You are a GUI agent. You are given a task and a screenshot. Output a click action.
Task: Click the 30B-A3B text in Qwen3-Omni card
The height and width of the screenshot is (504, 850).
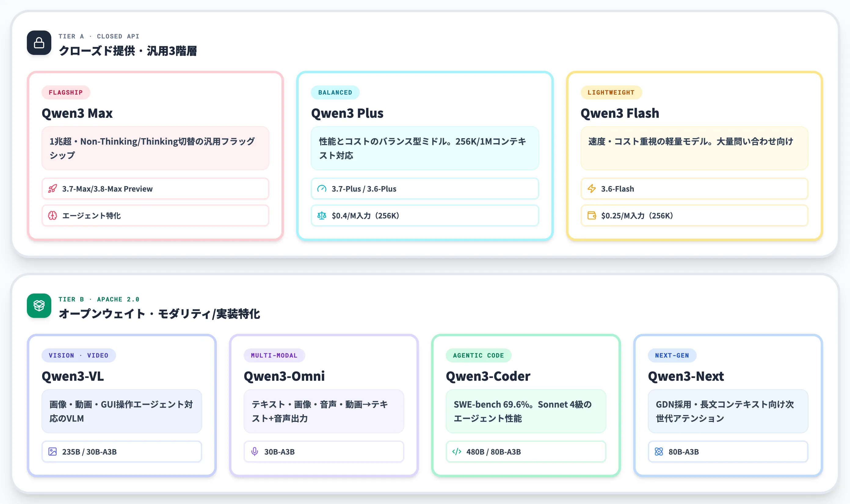coord(279,452)
